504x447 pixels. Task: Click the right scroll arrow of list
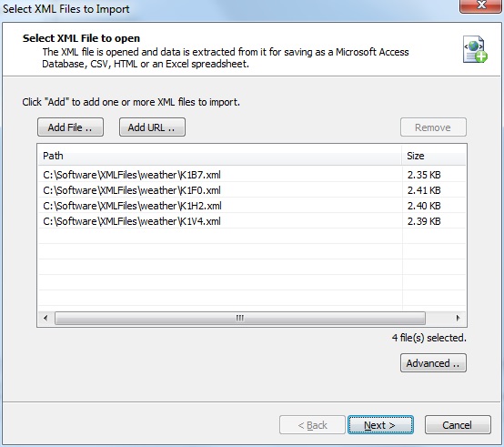pos(458,318)
